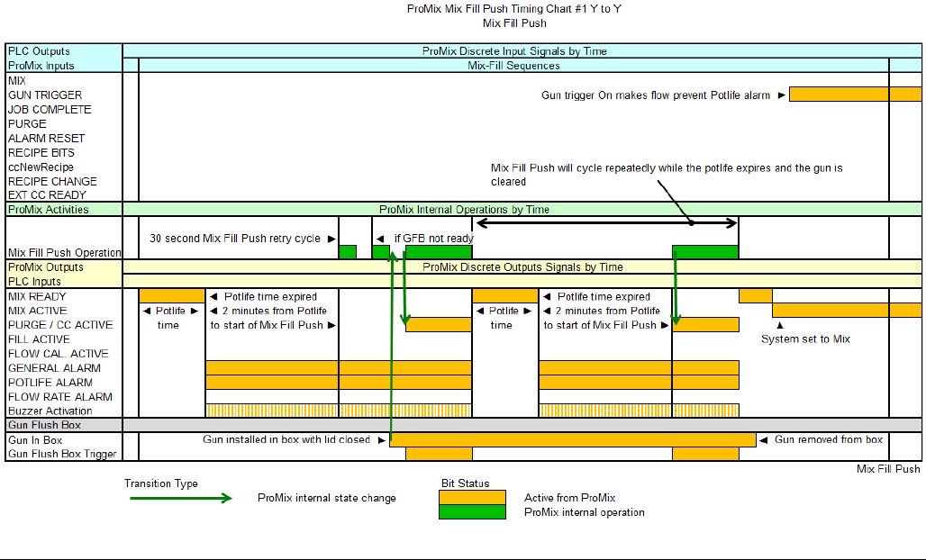Click the 'POTLIFE ALARM' row label
The height and width of the screenshot is (560, 926).
50,383
